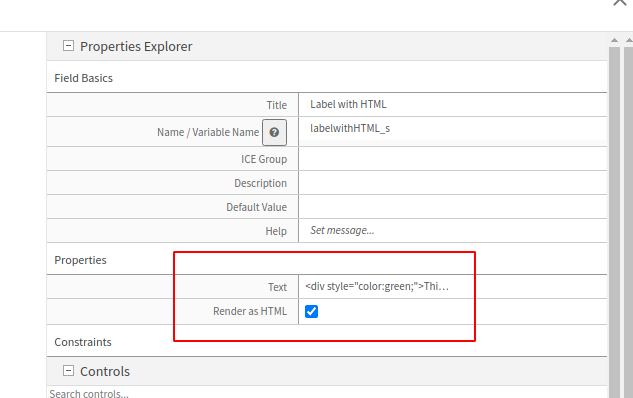This screenshot has height=398, width=633.
Task: Click the Description value field
Action: tap(453, 183)
